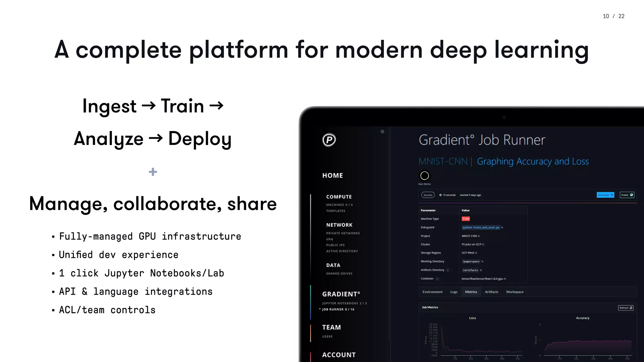Switch to the Artifacts tab
Viewport: 644px width, 362px height.
(x=491, y=292)
